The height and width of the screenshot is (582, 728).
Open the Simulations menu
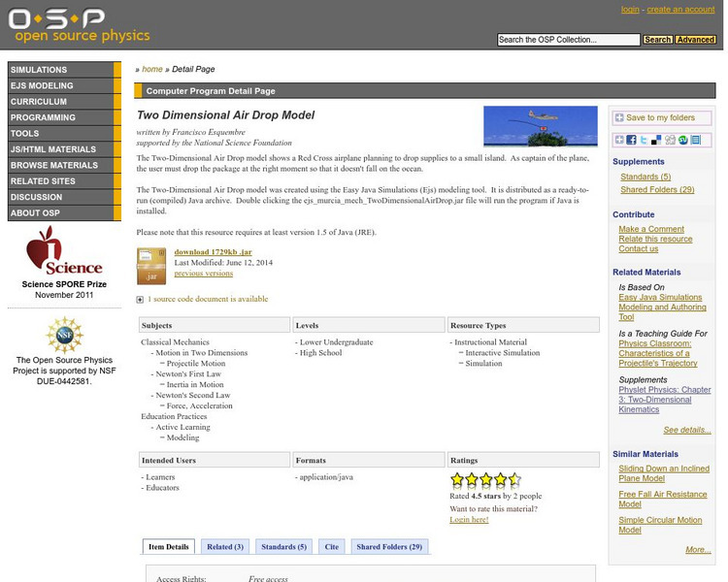64,70
